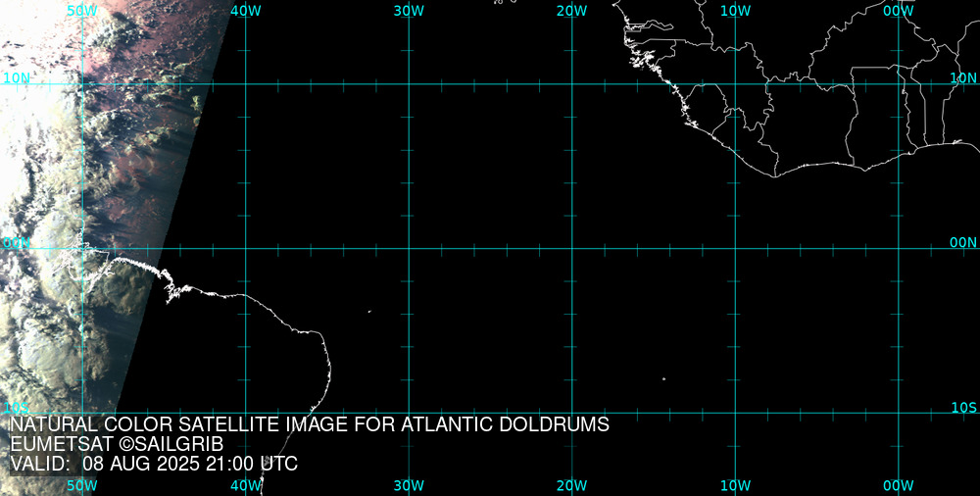Click the 'VALID: 08 AUG 2025 21:00 UTC' timestamp

tap(154, 465)
